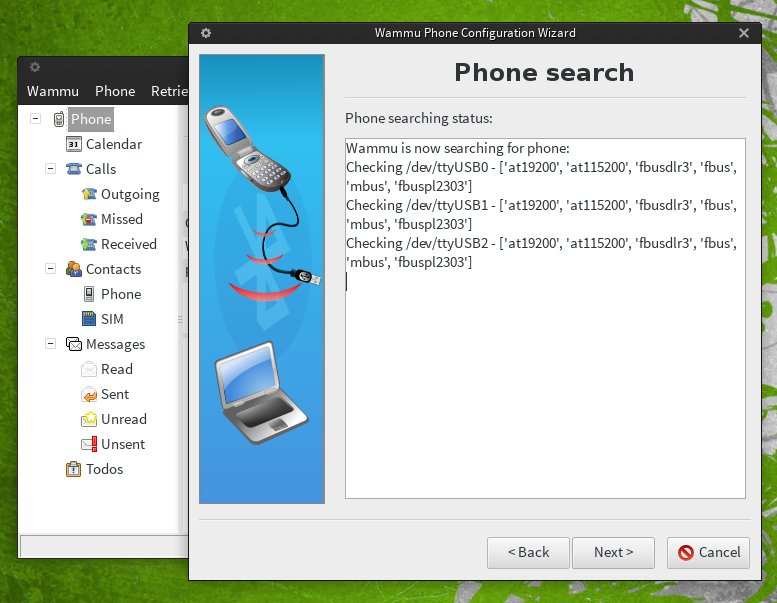
Task: Open the Wammu menu
Action: (x=52, y=91)
